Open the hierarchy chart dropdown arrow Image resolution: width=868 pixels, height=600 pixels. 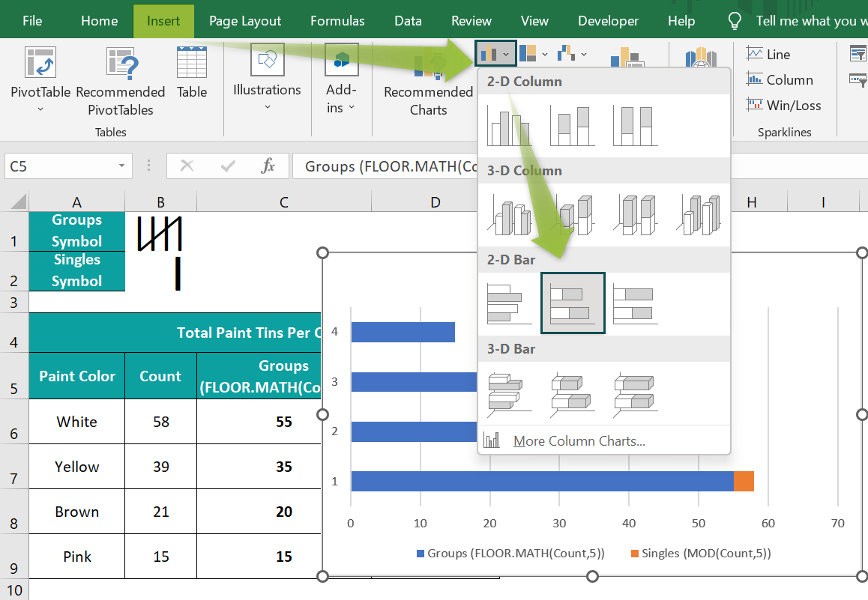(x=545, y=54)
